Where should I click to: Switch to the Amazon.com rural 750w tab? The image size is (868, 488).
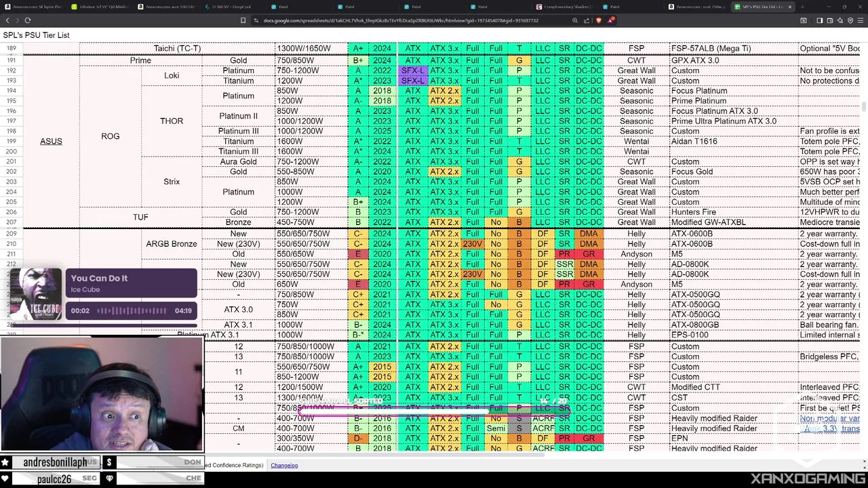click(x=698, y=7)
